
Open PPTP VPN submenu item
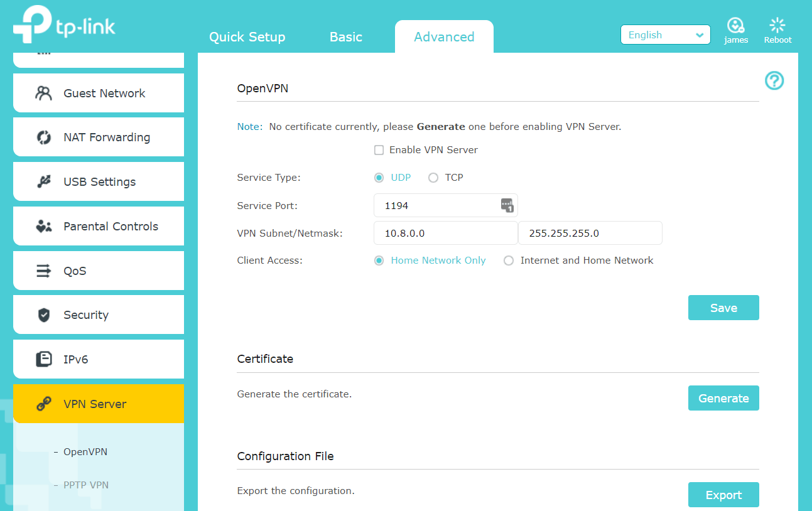point(85,485)
